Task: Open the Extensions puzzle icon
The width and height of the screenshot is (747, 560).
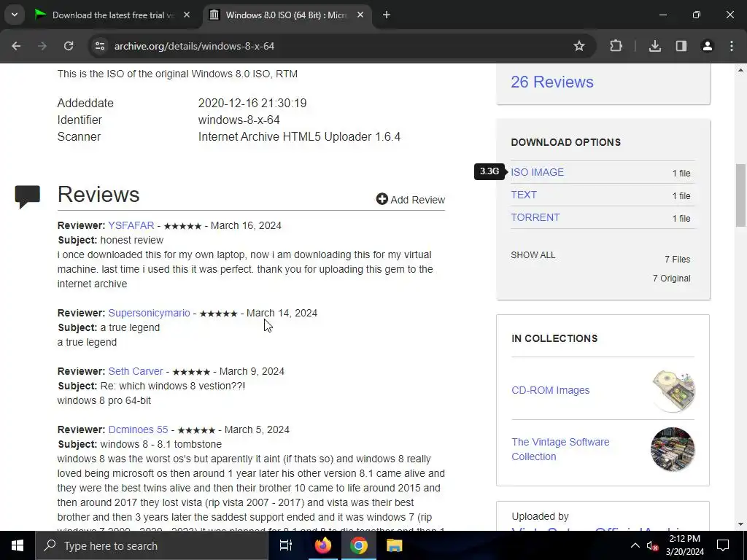Action: (x=616, y=46)
